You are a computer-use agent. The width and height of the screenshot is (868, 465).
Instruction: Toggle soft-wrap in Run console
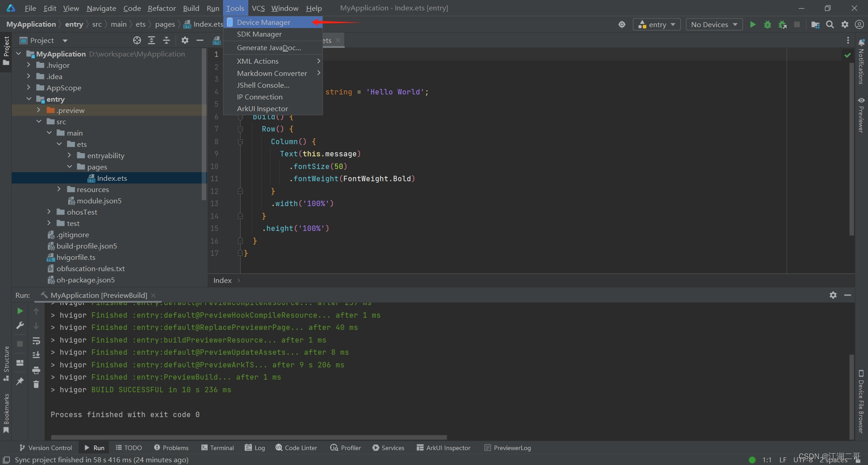[x=36, y=341]
